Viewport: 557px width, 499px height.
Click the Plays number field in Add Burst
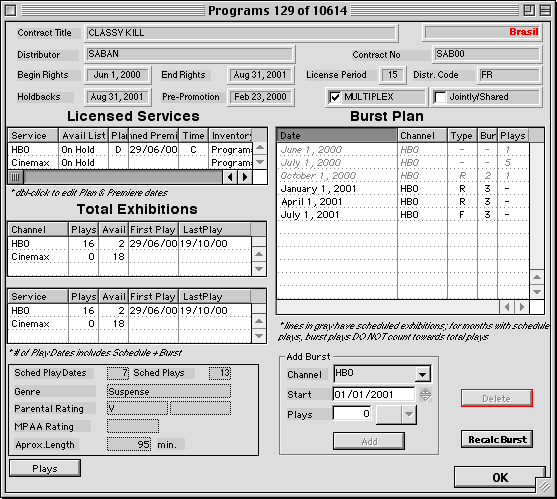352,414
